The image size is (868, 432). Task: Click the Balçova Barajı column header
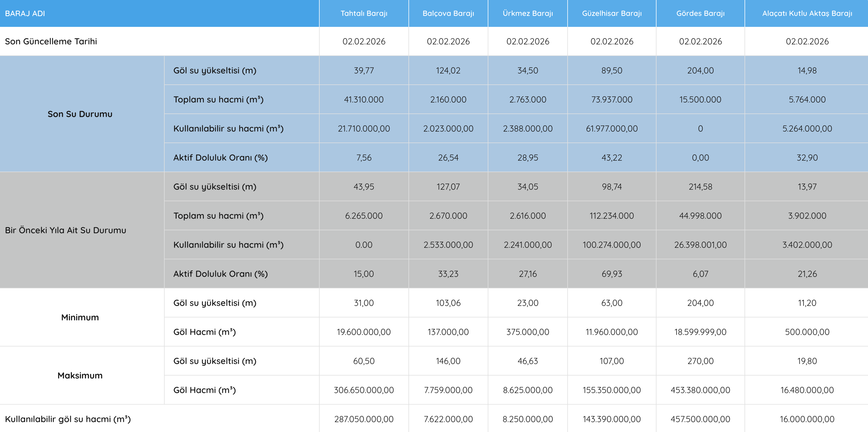[448, 13]
